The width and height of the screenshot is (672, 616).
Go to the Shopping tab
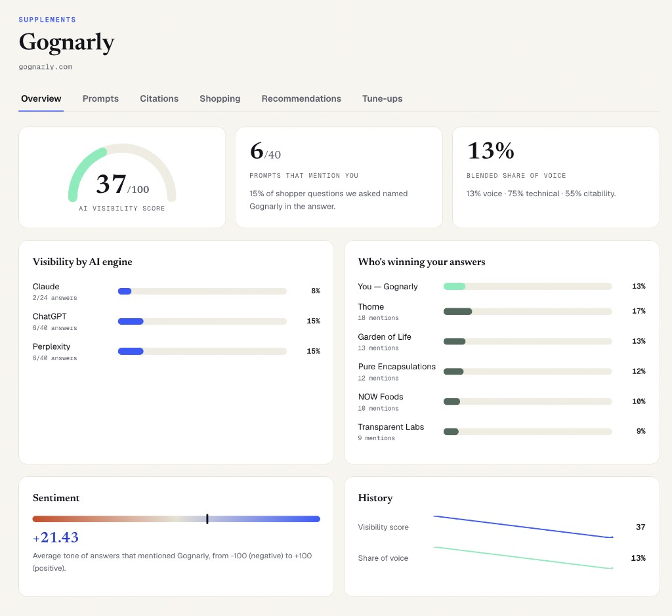click(x=220, y=98)
